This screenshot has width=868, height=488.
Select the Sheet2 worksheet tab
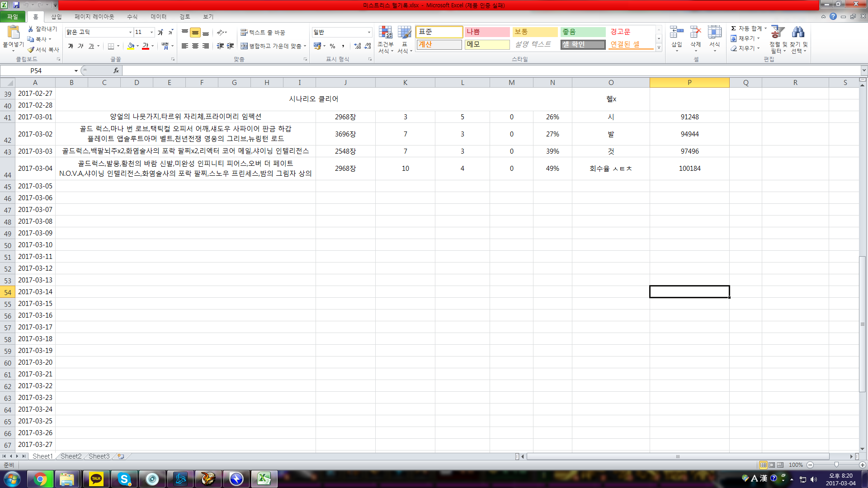(x=71, y=456)
